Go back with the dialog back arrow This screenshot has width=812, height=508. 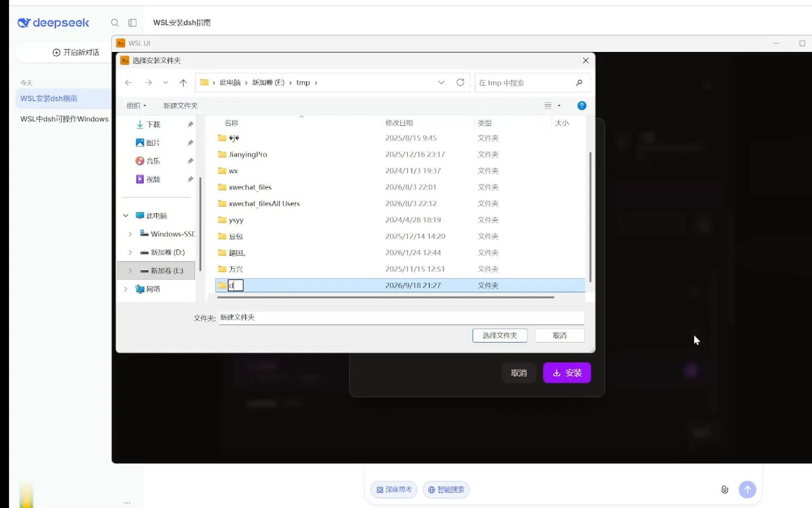tap(128, 82)
